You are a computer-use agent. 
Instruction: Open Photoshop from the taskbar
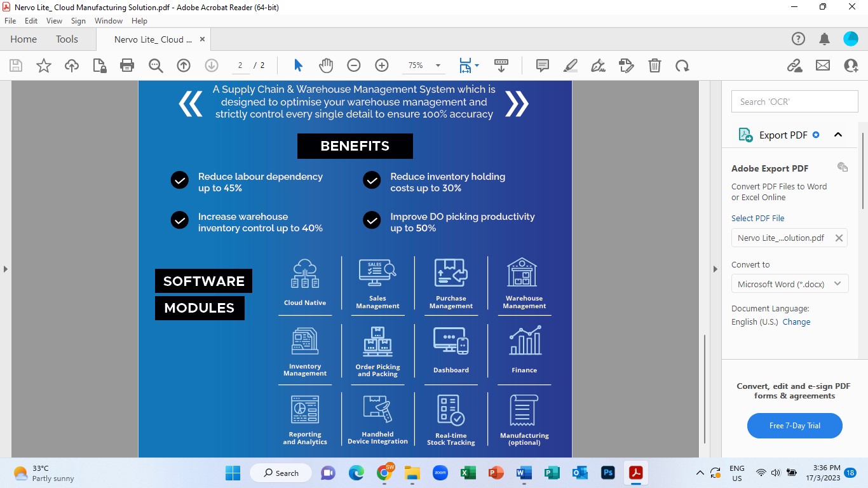(608, 473)
